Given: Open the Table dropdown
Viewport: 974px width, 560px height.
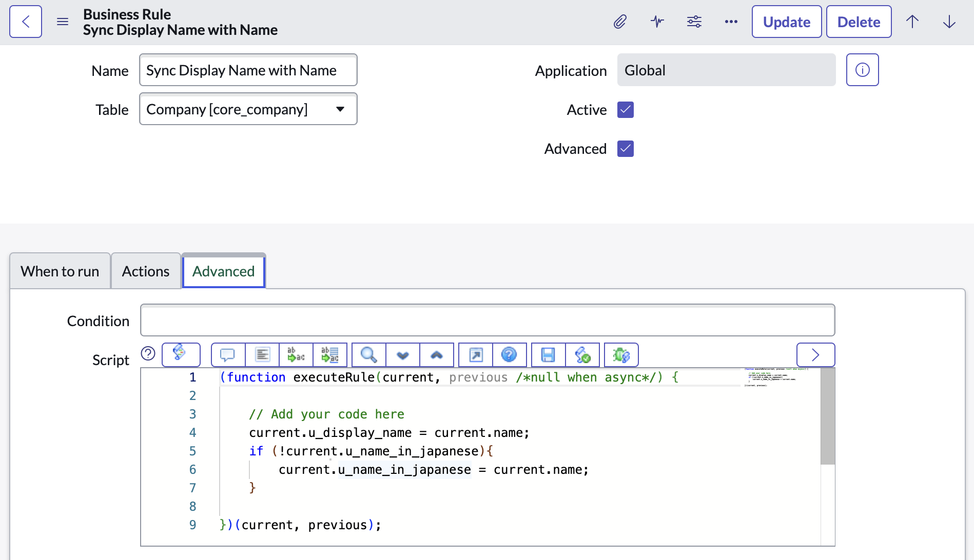Looking at the screenshot, I should coord(340,109).
